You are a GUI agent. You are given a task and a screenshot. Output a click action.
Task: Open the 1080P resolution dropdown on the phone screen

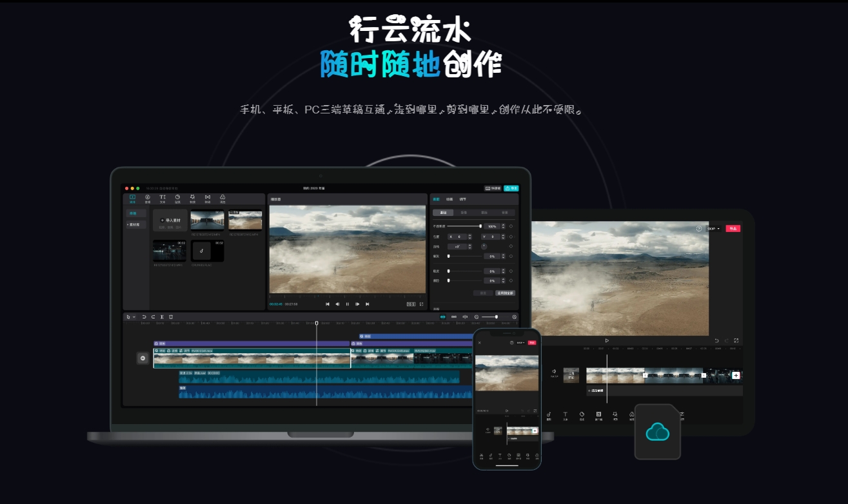[520, 343]
